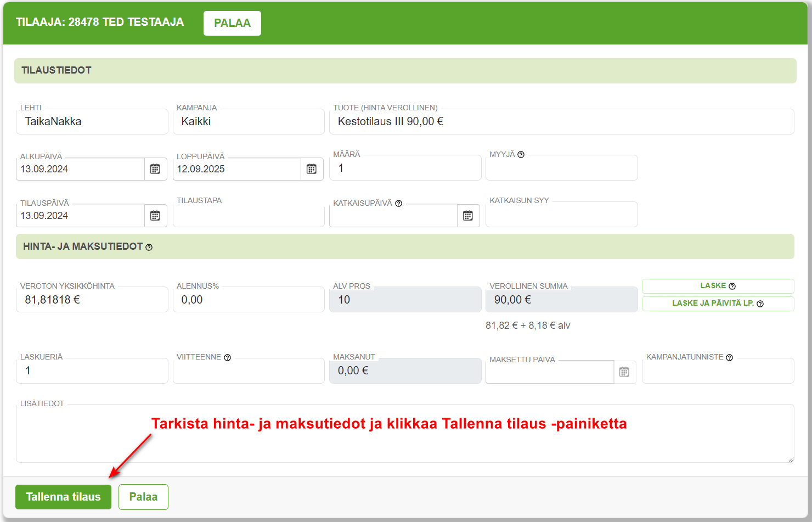Open the Katkaisun syy field
This screenshot has height=522, width=812.
pos(562,215)
